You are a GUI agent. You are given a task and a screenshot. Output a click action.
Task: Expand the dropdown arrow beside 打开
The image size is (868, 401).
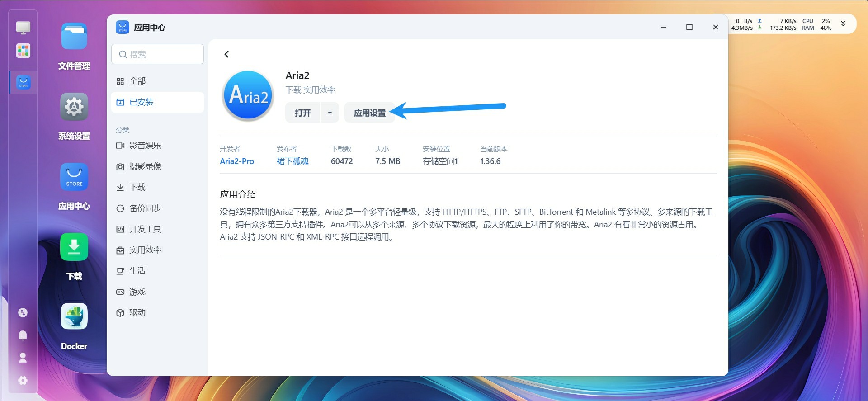pos(330,113)
